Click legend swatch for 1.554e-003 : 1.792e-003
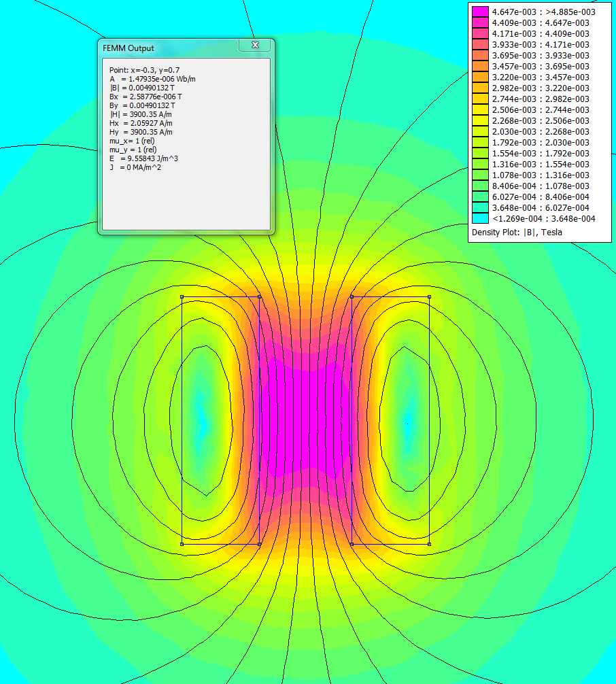The width and height of the screenshot is (616, 684). click(480, 153)
